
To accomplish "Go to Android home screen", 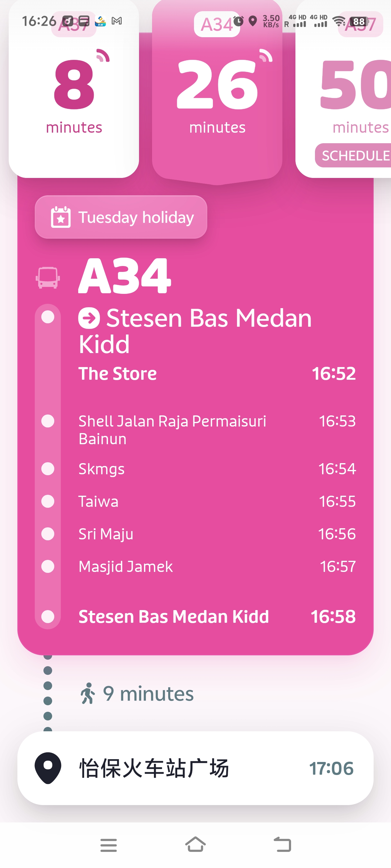I will click(x=195, y=844).
